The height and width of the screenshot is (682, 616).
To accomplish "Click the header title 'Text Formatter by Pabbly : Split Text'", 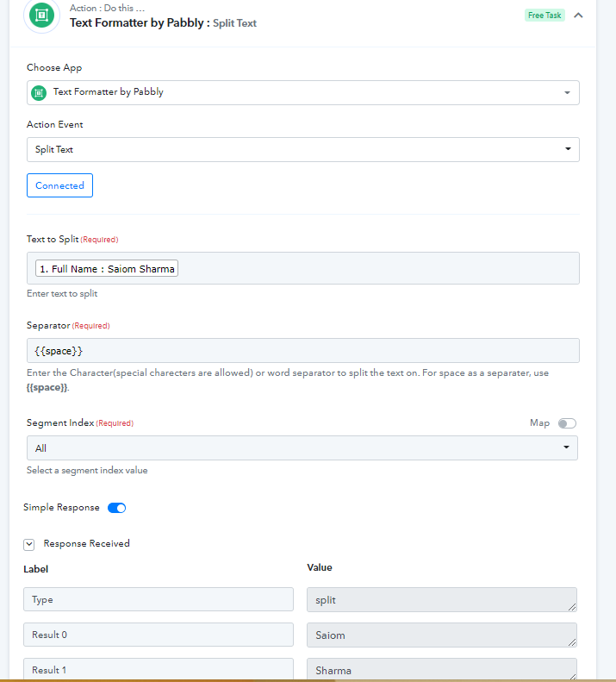I will point(163,23).
